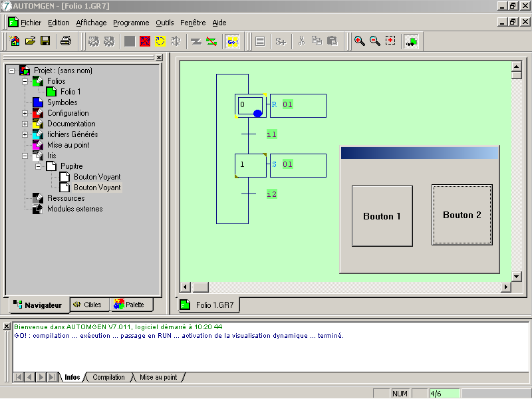Click the Save floppy disk icon
Image resolution: width=532 pixels, height=399 pixels.
(x=45, y=41)
